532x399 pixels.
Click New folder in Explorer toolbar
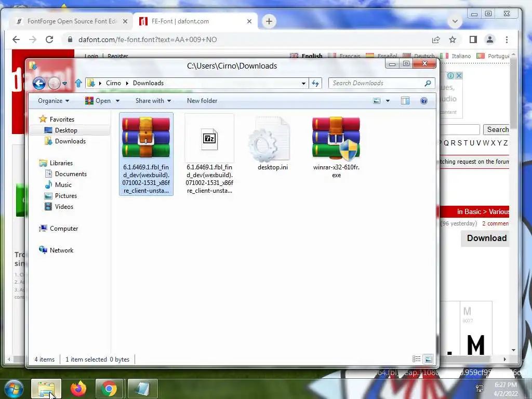click(202, 101)
